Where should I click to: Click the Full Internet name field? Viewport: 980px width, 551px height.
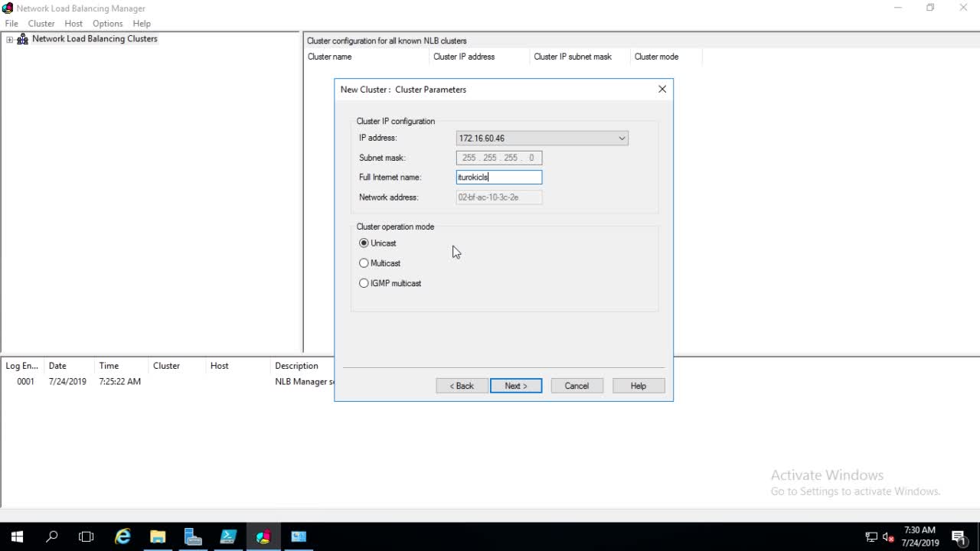pos(499,178)
